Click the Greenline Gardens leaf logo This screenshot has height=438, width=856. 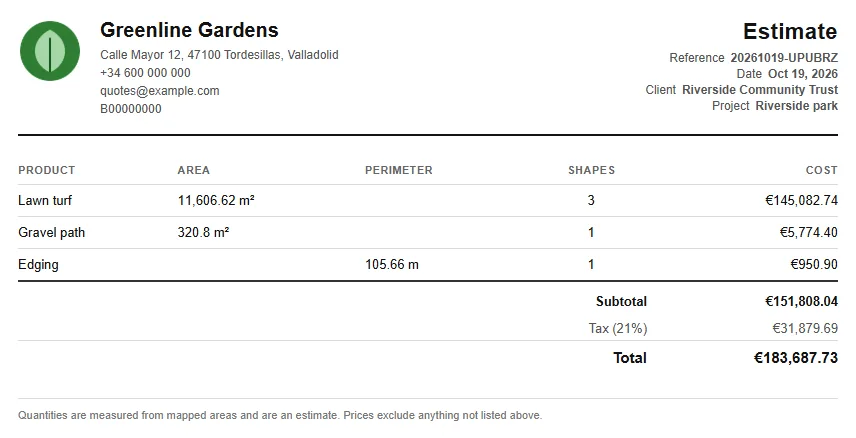click(x=50, y=51)
